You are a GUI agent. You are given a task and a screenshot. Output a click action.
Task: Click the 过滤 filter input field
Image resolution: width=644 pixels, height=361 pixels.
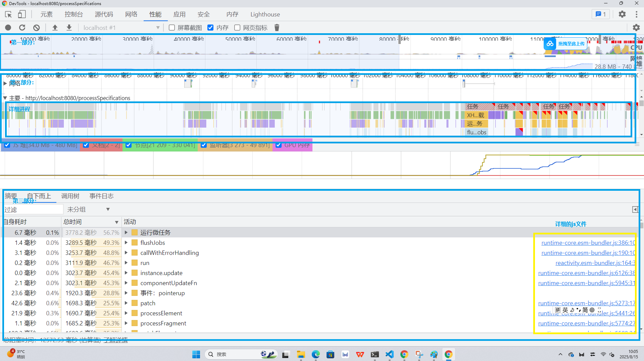(33, 210)
